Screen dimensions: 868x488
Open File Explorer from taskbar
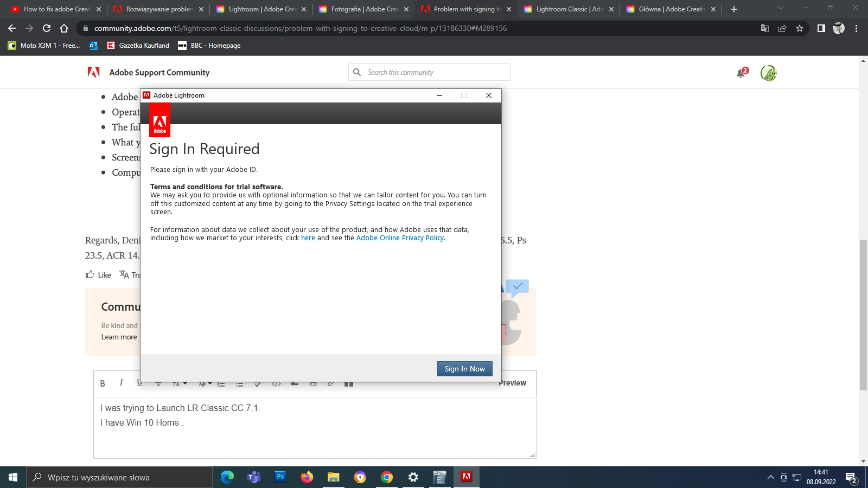pyautogui.click(x=334, y=477)
